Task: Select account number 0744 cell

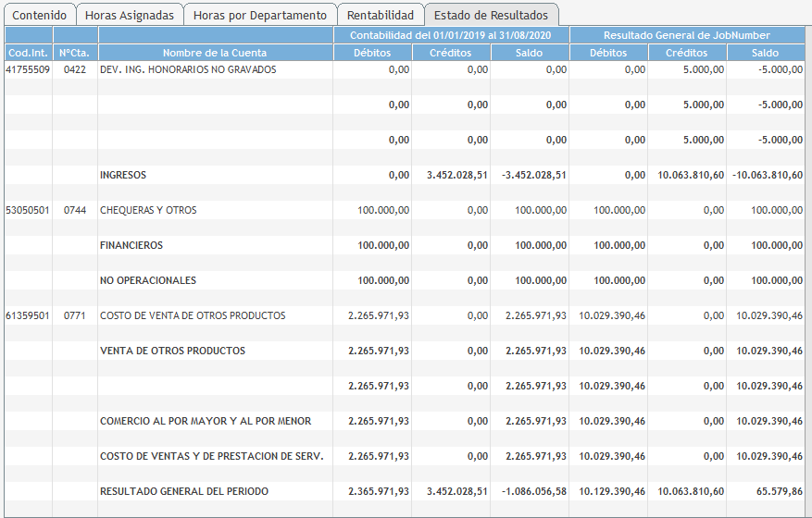Action: pos(75,211)
